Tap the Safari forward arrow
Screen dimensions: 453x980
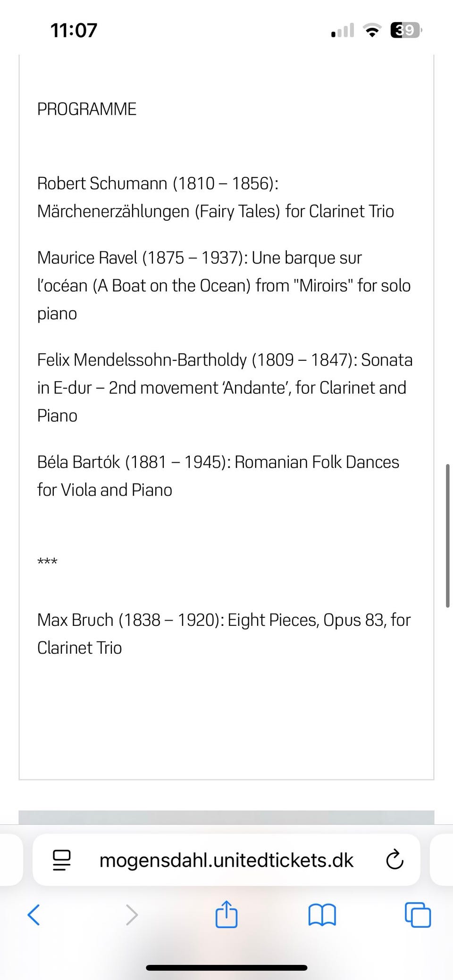point(132,915)
